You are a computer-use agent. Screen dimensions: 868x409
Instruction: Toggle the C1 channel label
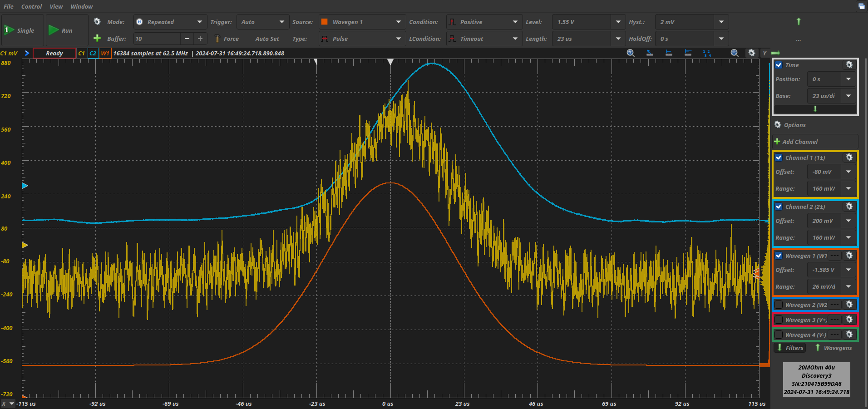pyautogui.click(x=81, y=53)
